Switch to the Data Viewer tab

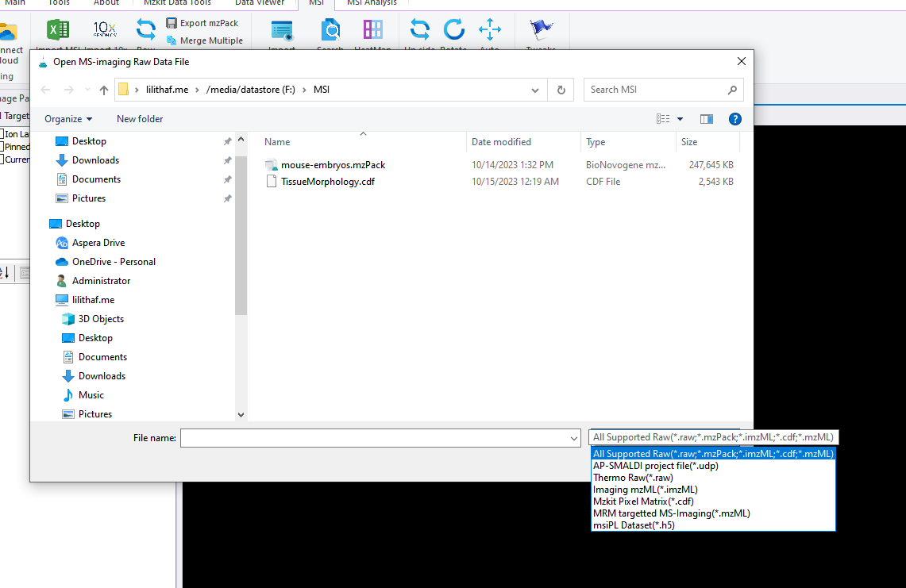click(x=259, y=3)
